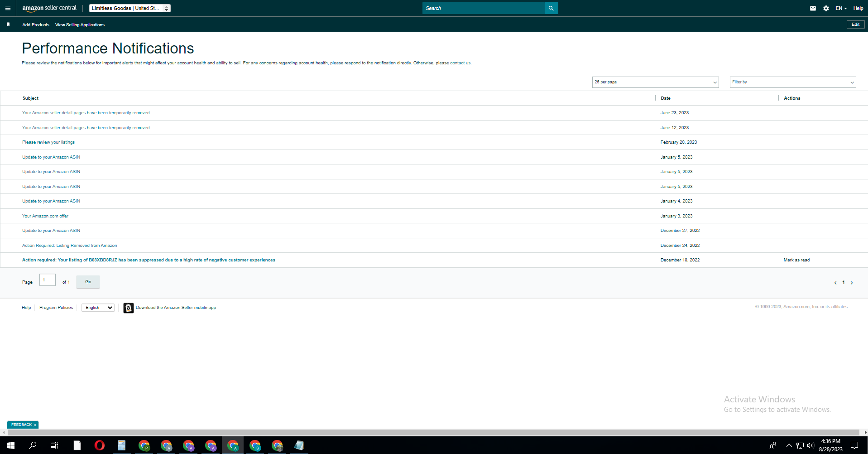Open December 27 Update to your ASIN notification

pos(51,231)
